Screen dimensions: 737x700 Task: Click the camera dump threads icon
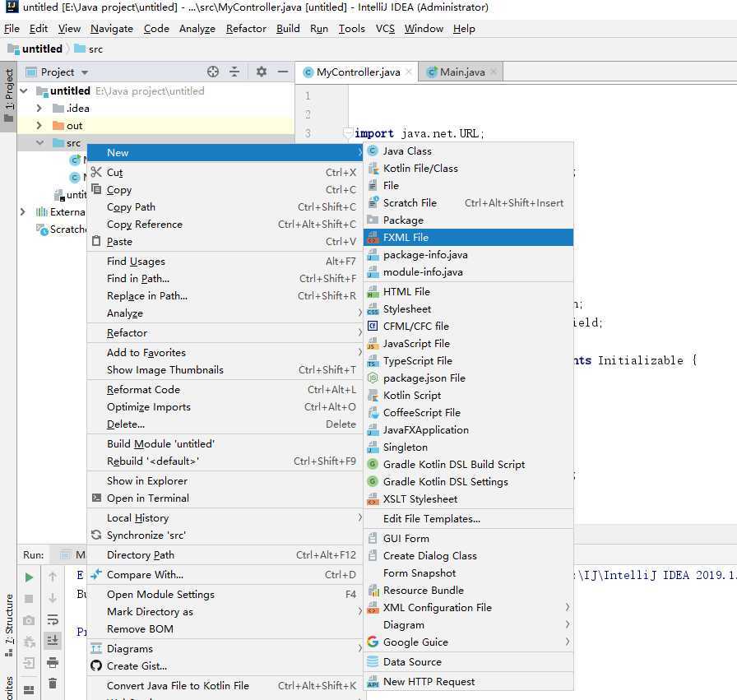pos(29,620)
